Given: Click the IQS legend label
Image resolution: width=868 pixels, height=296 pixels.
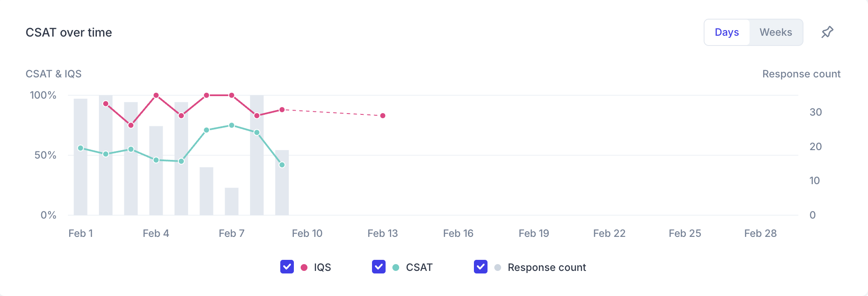Looking at the screenshot, I should (322, 268).
